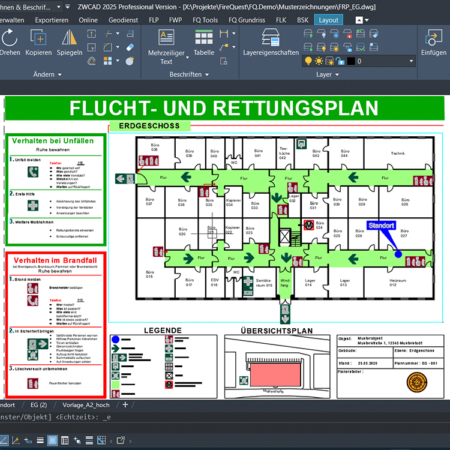Click the Einfügen insert icon
The height and width of the screenshot is (450, 450).
point(433,42)
